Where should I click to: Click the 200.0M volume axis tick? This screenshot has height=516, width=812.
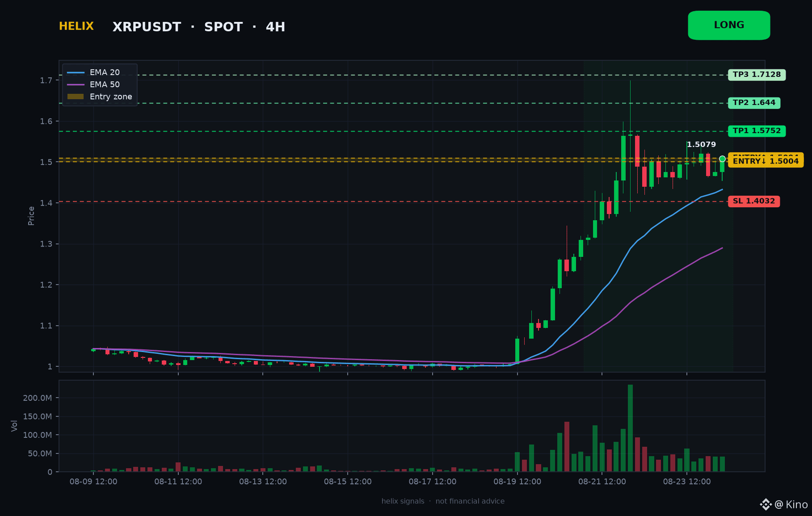click(x=38, y=398)
